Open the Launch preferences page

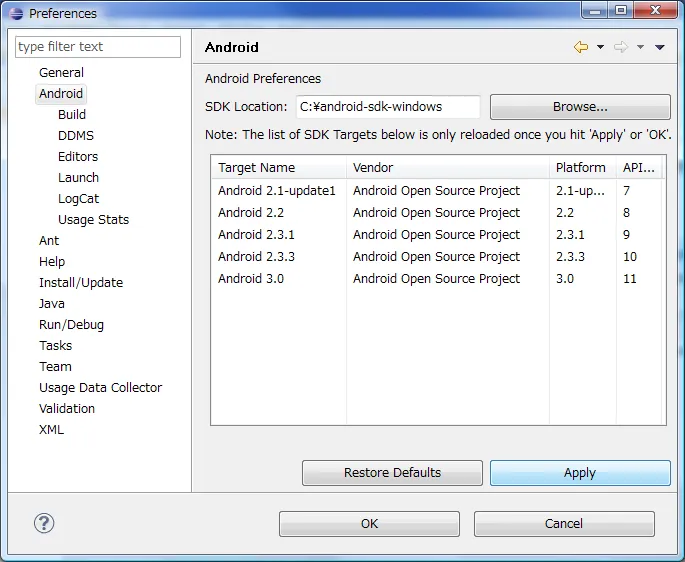tap(78, 177)
